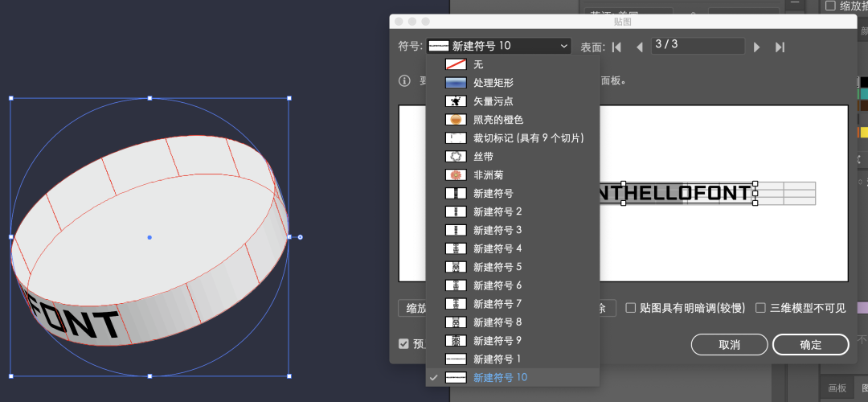The width and height of the screenshot is (868, 402).
Task: Jump to the last surface
Action: pos(779,47)
